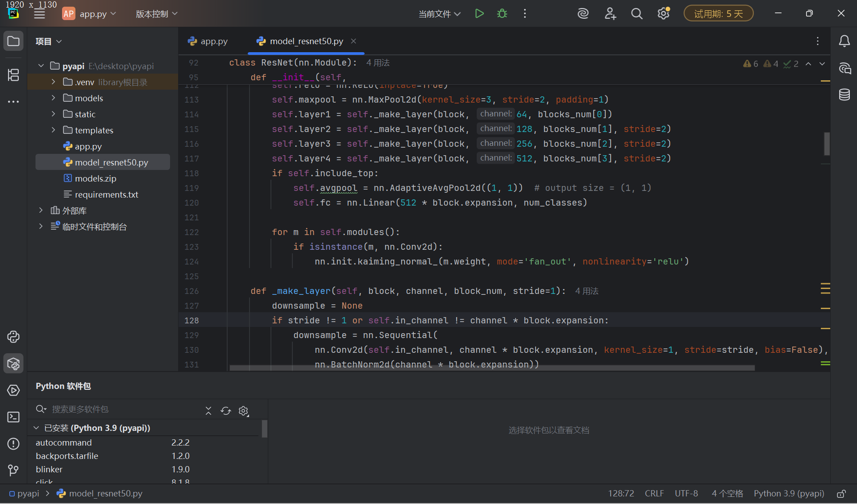This screenshot has width=857, height=504.
Task: Open the Notifications bell icon
Action: [x=844, y=41]
